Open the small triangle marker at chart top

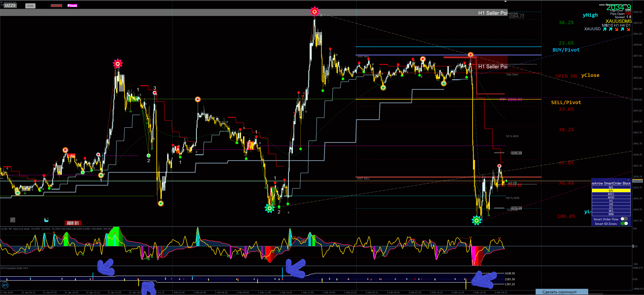(x=505, y=2)
